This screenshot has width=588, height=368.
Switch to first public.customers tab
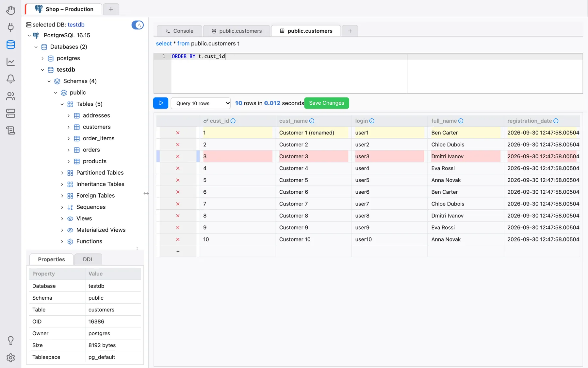click(237, 31)
